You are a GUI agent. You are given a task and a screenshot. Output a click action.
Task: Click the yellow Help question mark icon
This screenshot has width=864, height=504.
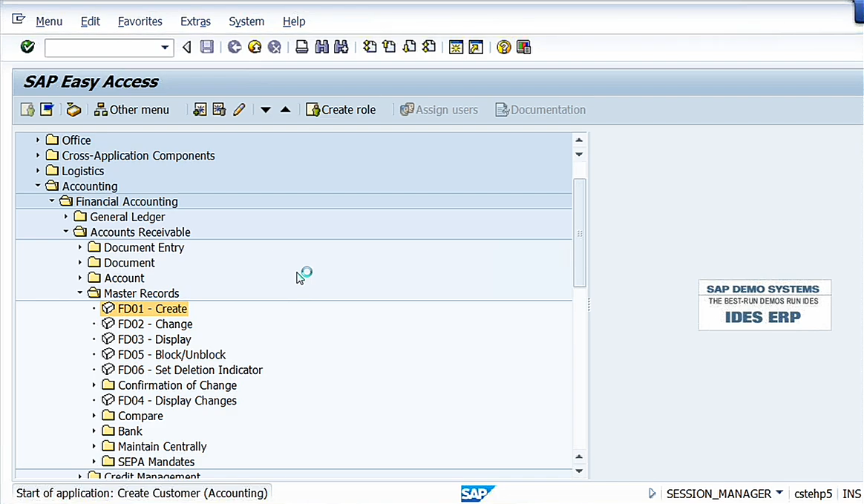click(504, 48)
